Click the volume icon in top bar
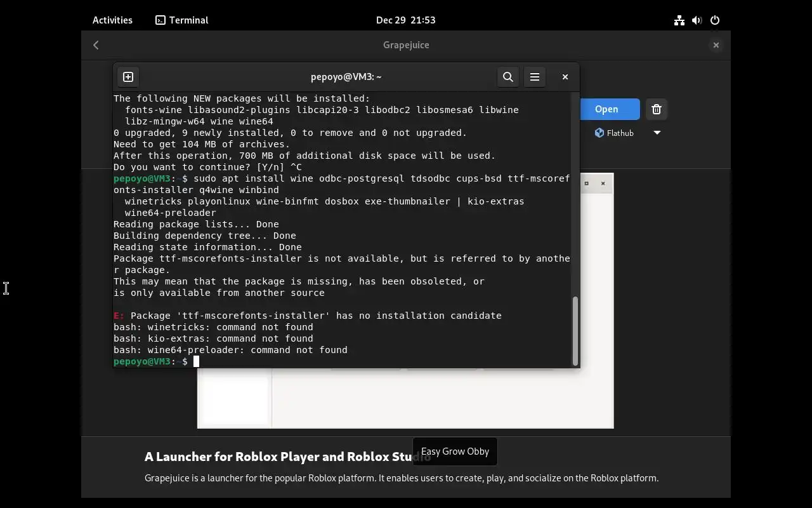The height and width of the screenshot is (508, 812). tap(697, 20)
